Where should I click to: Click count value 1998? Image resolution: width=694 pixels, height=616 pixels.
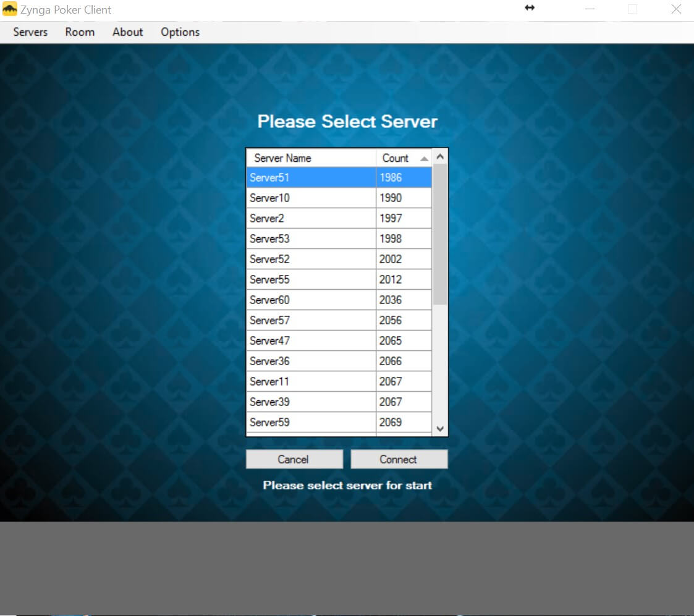coord(391,238)
